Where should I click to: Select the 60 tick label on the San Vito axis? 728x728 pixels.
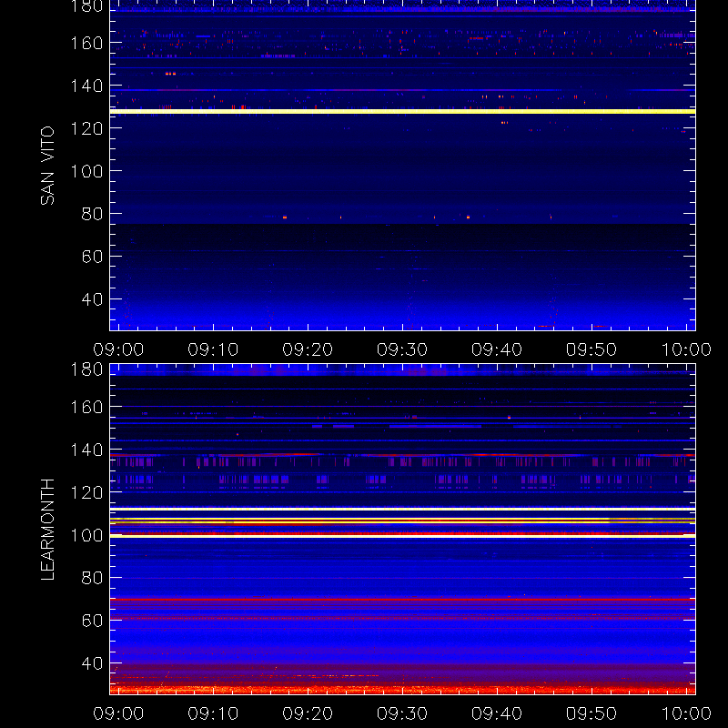tap(92, 257)
